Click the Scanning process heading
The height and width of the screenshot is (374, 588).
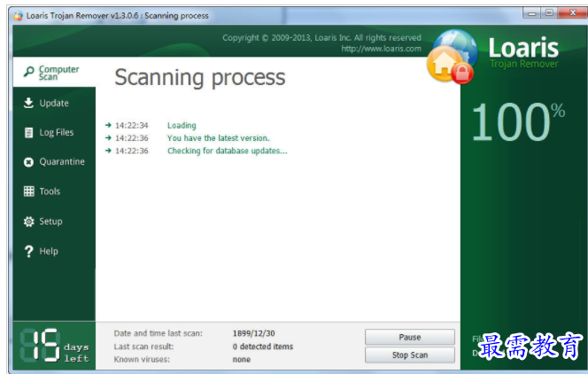point(200,78)
